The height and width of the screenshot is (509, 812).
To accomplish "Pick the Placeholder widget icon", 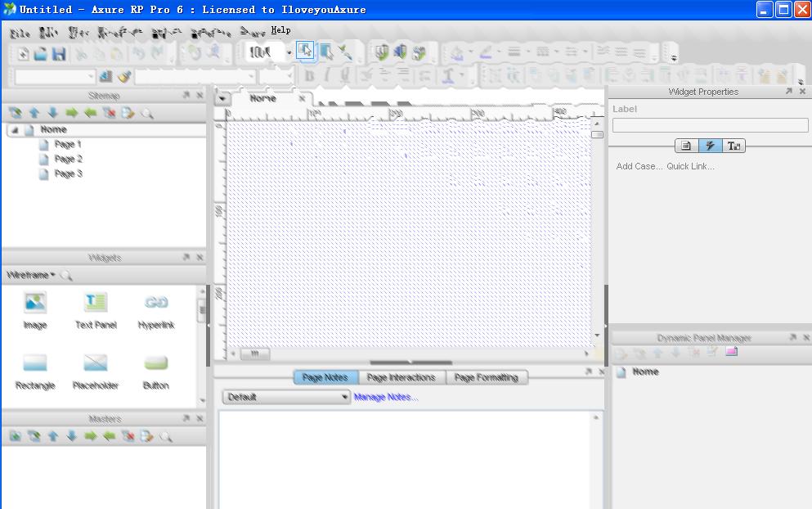I will pyautogui.click(x=96, y=363).
